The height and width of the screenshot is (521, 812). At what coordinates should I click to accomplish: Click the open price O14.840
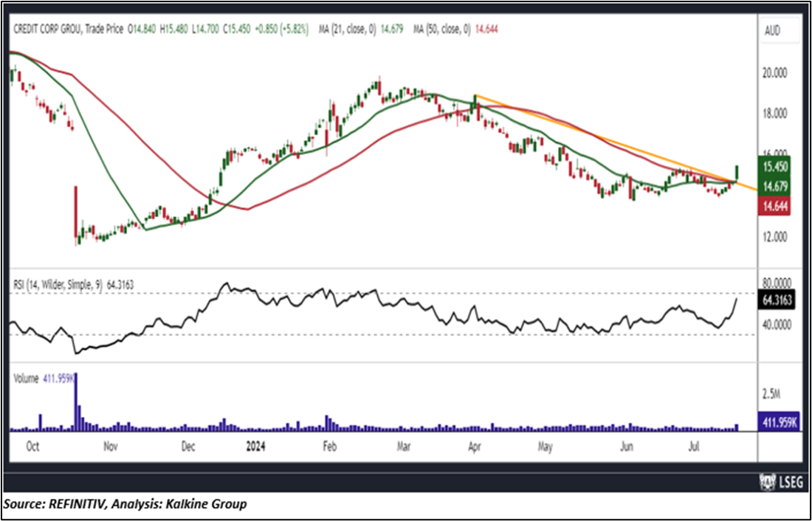(142, 30)
